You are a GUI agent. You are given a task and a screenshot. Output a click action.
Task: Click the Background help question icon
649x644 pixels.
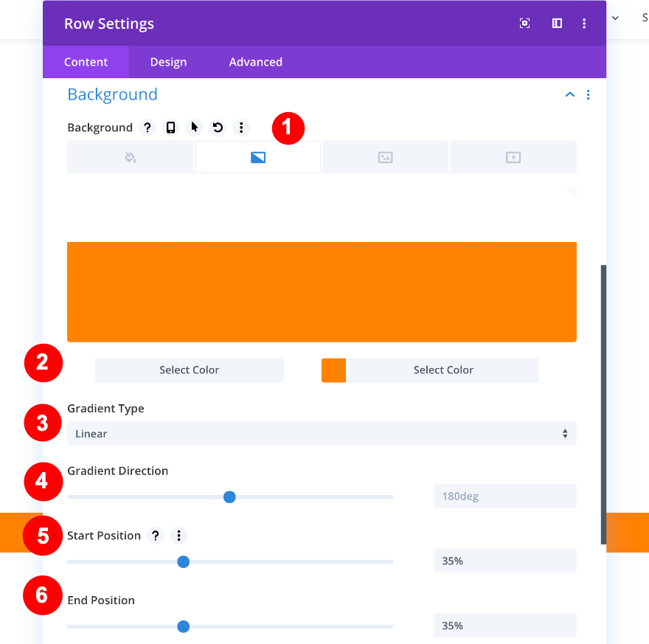point(147,128)
